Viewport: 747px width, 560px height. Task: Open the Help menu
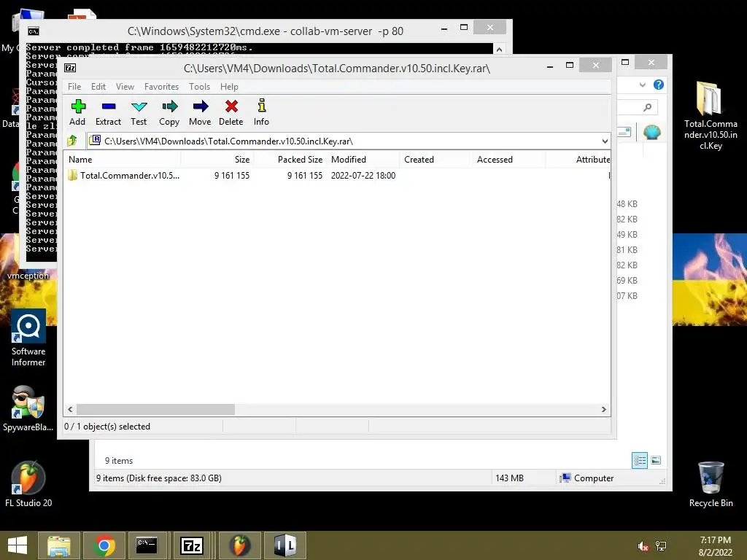coord(229,87)
